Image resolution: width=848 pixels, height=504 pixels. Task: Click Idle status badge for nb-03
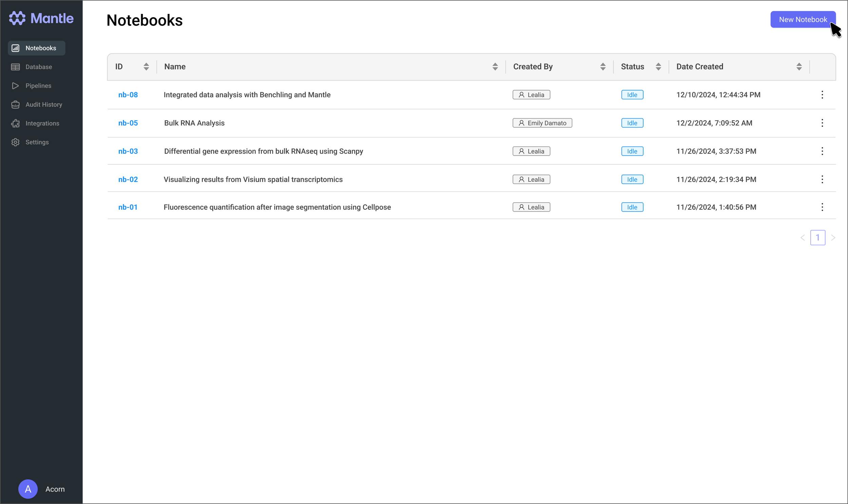(632, 151)
